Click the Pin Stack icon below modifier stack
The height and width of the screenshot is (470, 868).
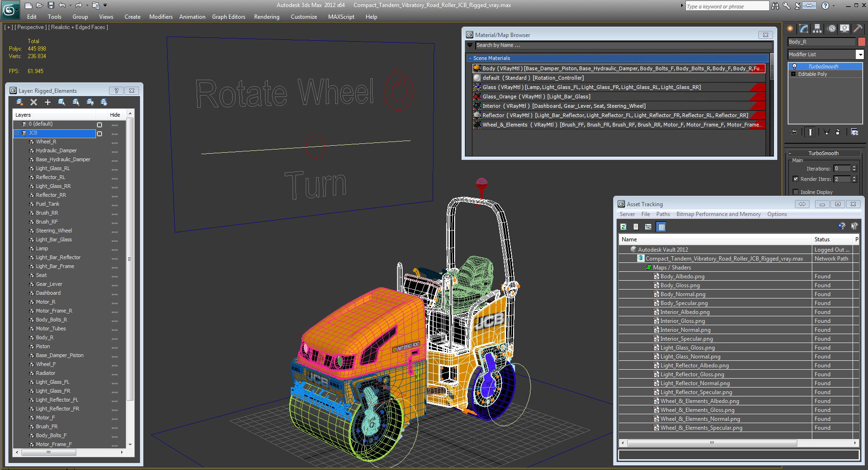point(794,132)
